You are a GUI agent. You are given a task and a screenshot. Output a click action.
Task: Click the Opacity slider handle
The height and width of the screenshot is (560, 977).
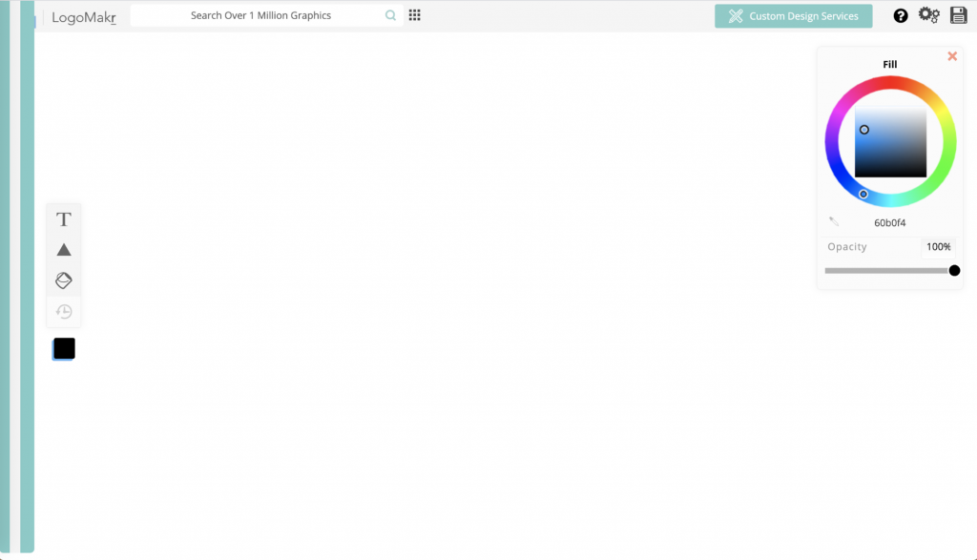(954, 270)
